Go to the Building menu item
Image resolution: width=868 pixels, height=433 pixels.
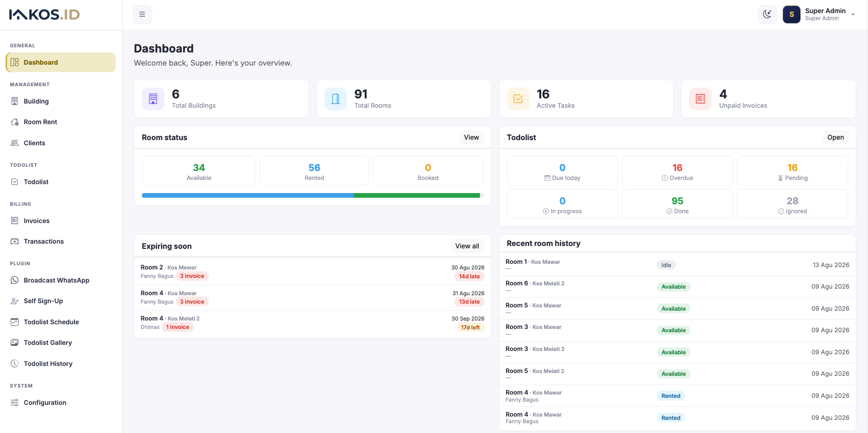(x=61, y=101)
